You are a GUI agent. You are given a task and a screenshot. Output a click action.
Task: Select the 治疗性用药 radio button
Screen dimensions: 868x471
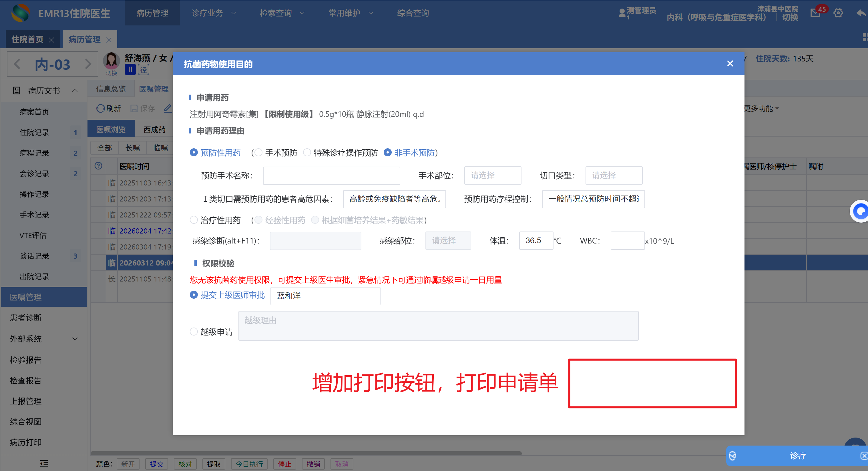(x=194, y=220)
